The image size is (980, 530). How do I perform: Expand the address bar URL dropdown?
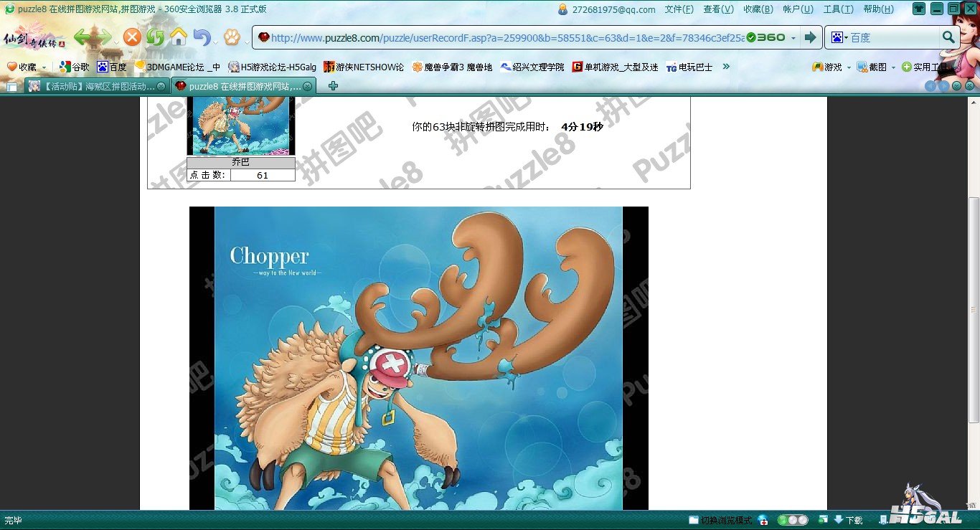coord(793,38)
